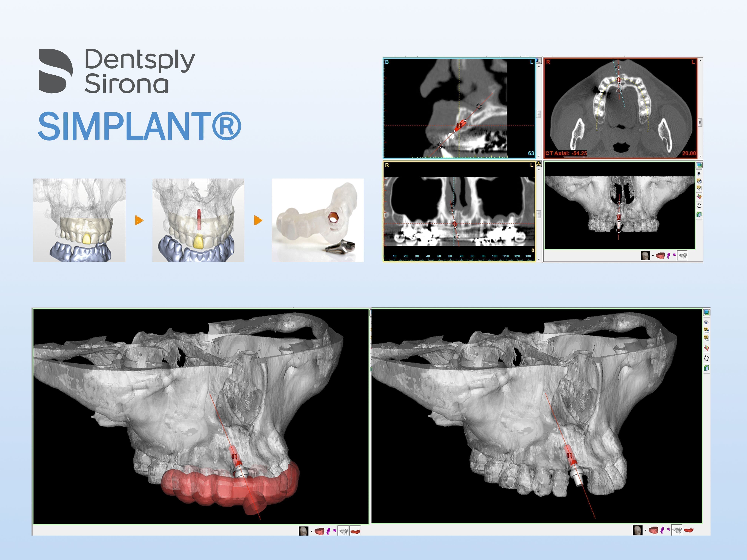Click the surgical guide photo thumbnail
747x560 pixels.
[x=317, y=220]
